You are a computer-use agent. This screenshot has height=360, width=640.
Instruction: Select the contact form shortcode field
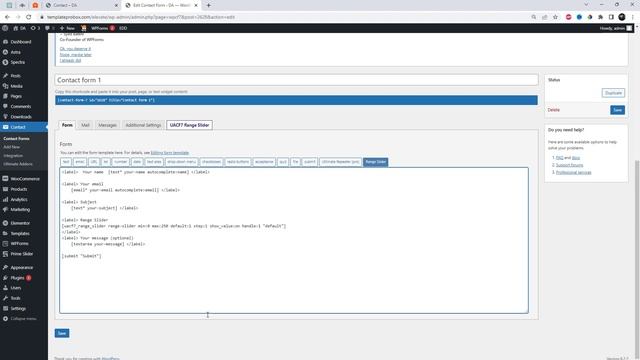pos(296,100)
